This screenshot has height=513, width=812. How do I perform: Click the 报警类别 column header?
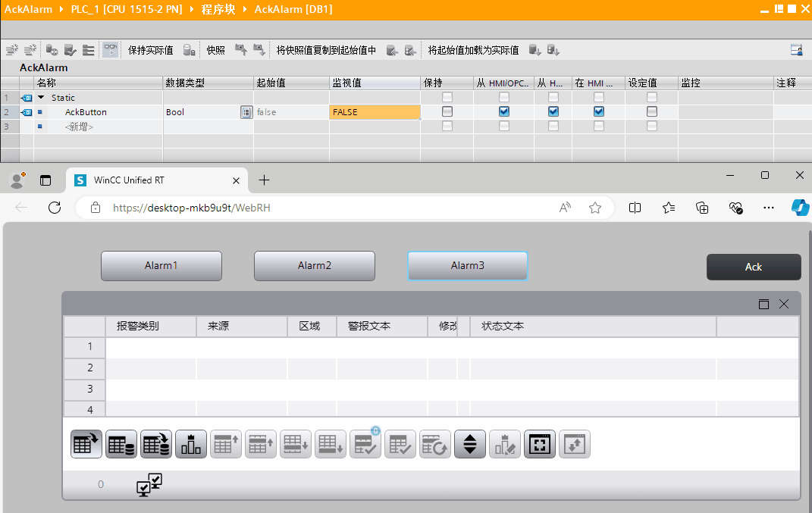[151, 326]
